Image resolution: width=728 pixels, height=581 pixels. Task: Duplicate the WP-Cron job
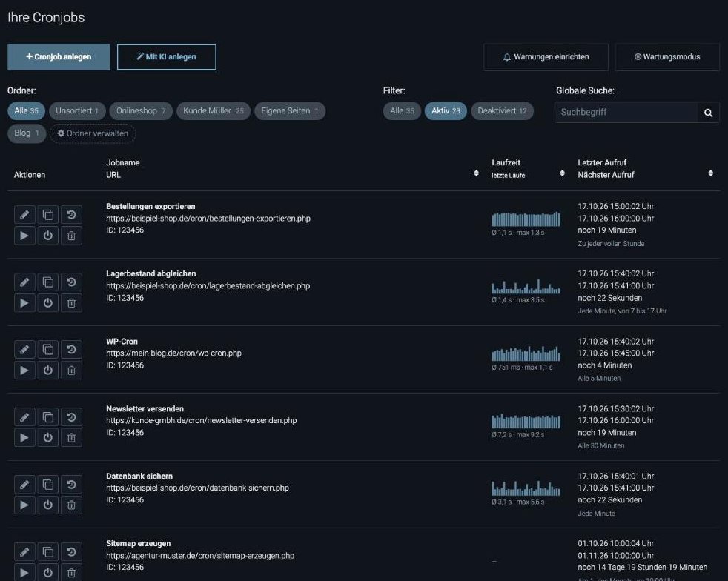pyautogui.click(x=48, y=350)
